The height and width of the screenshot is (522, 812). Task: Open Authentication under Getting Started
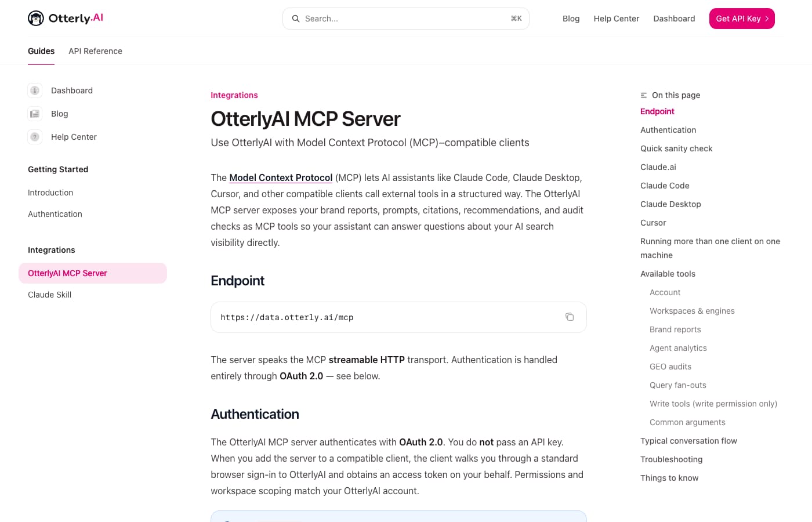click(x=55, y=214)
